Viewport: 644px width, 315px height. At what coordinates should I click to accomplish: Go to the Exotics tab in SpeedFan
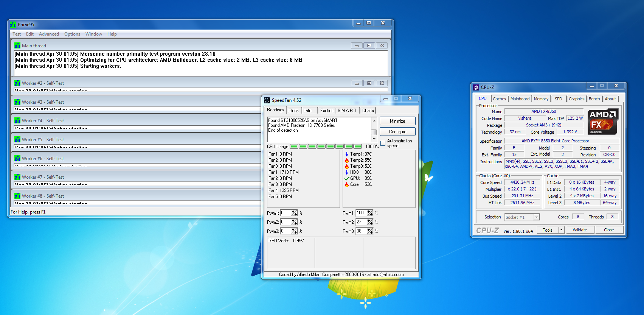327,111
